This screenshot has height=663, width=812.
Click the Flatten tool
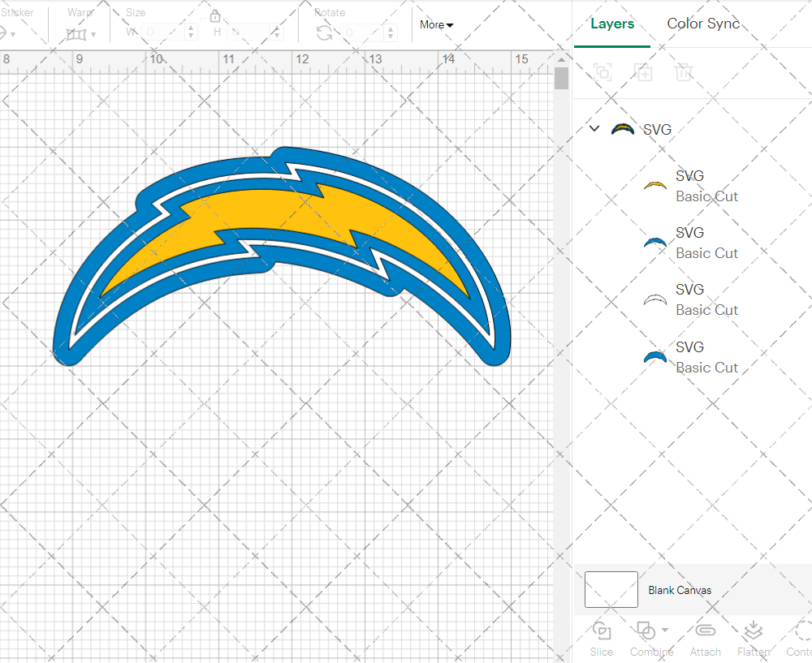pyautogui.click(x=754, y=639)
